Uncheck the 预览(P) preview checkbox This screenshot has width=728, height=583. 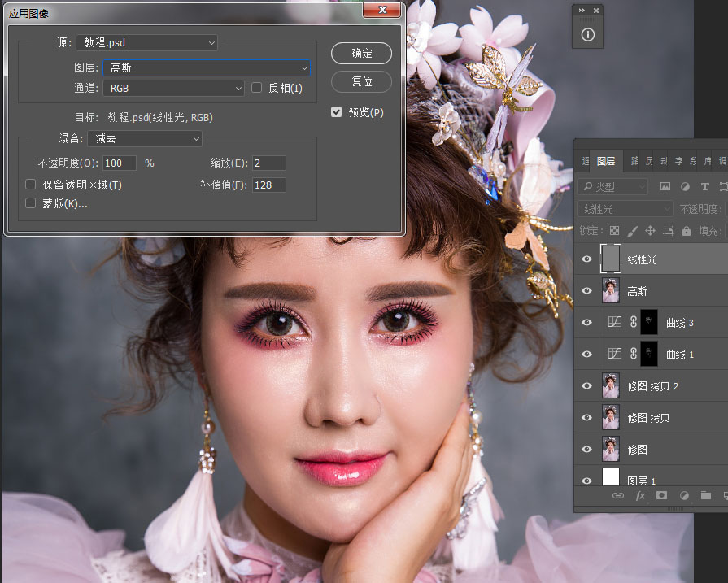pyautogui.click(x=337, y=112)
